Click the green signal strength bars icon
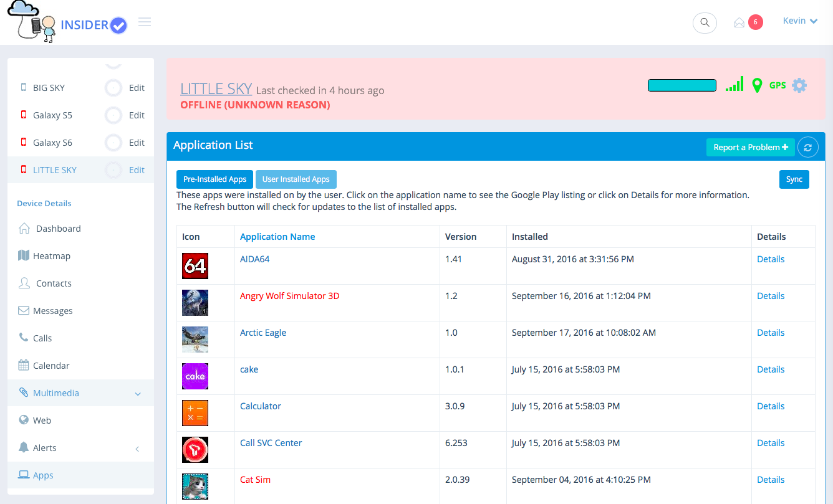The width and height of the screenshot is (833, 504). point(734,85)
